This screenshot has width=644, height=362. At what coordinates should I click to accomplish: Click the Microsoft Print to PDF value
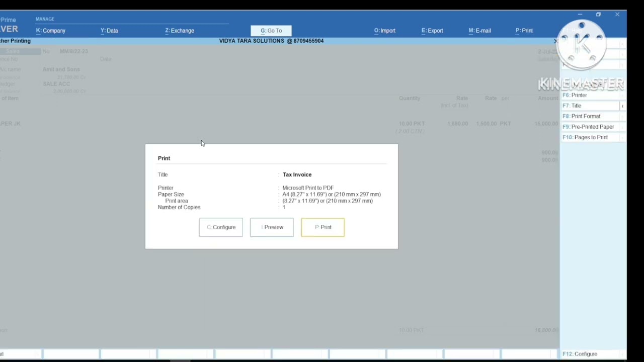[308, 188]
